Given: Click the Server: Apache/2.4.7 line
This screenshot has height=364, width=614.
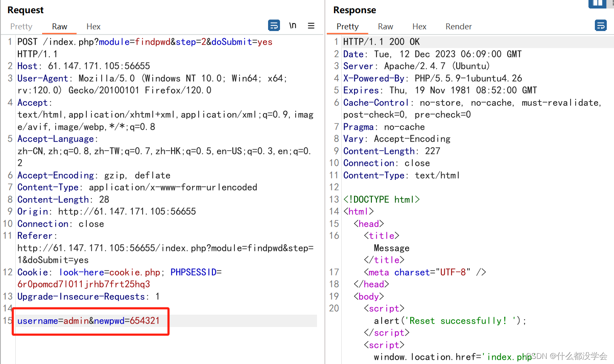Looking at the screenshot, I should pyautogui.click(x=417, y=66).
